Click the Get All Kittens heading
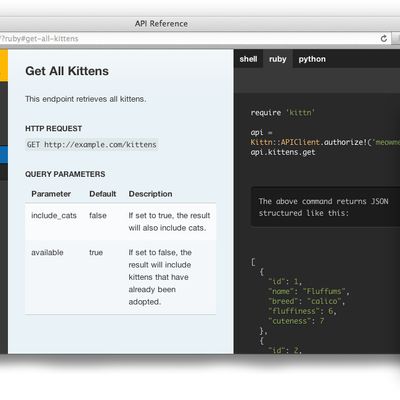Viewport: 400px width, 400px height. coord(67,71)
